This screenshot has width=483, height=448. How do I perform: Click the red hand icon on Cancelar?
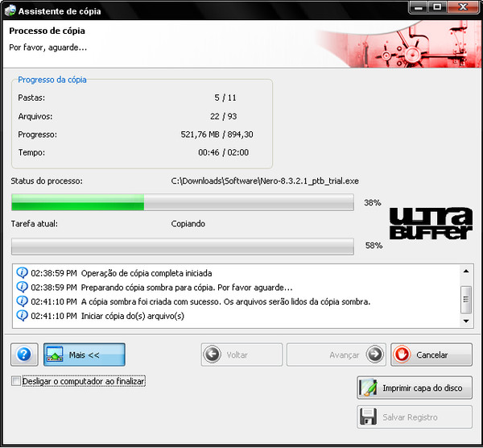(402, 355)
